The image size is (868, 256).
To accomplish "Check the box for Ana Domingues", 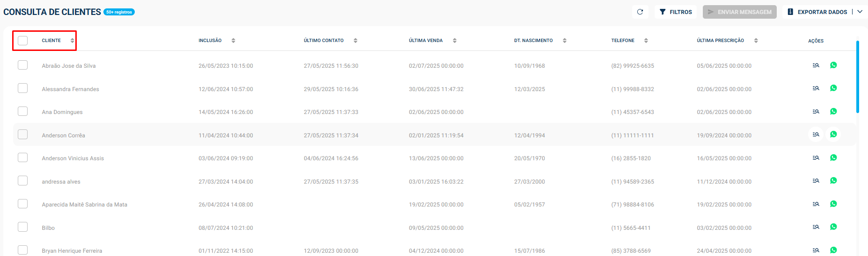I will point(22,111).
